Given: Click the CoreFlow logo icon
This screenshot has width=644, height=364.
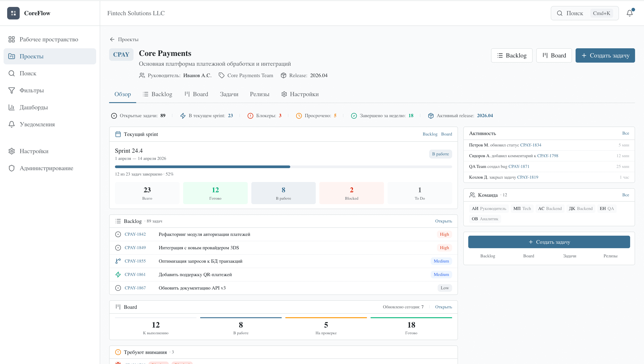Looking at the screenshot, I should [13, 13].
